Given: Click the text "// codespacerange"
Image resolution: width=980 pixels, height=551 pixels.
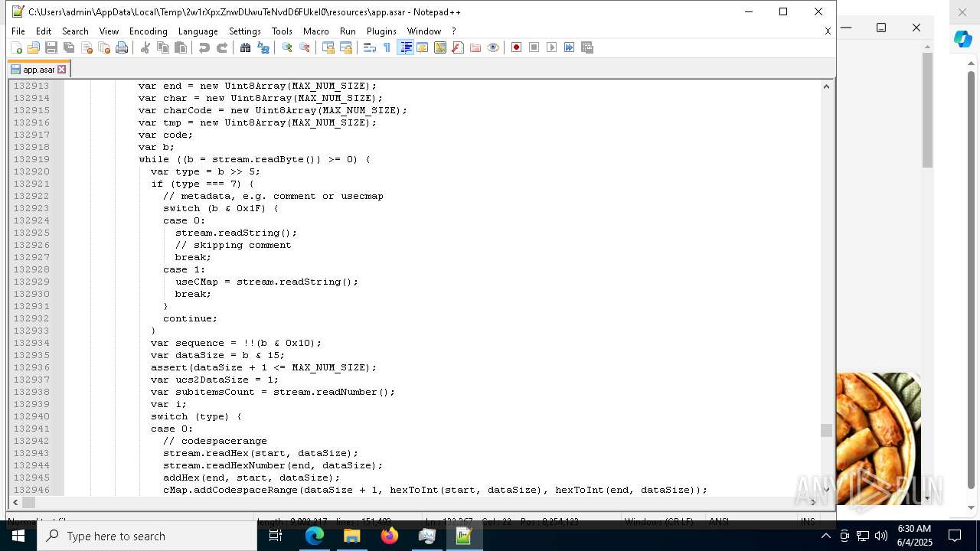Looking at the screenshot, I should [215, 441].
